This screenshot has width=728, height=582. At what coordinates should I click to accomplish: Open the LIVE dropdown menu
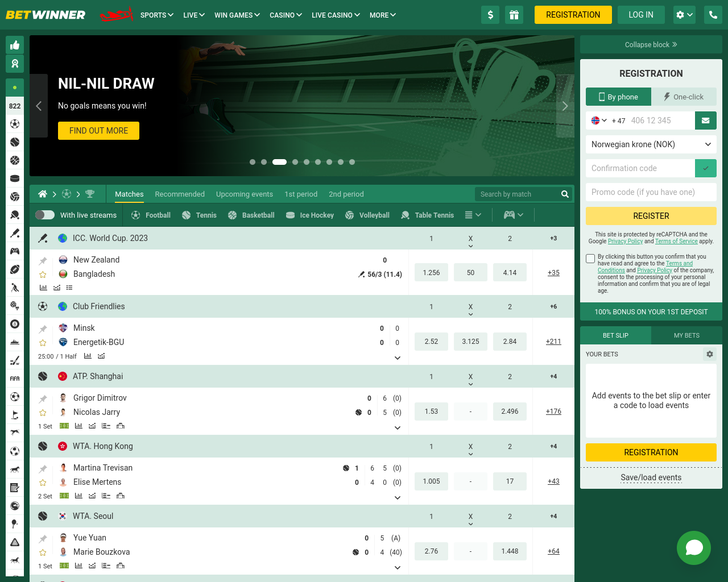194,15
